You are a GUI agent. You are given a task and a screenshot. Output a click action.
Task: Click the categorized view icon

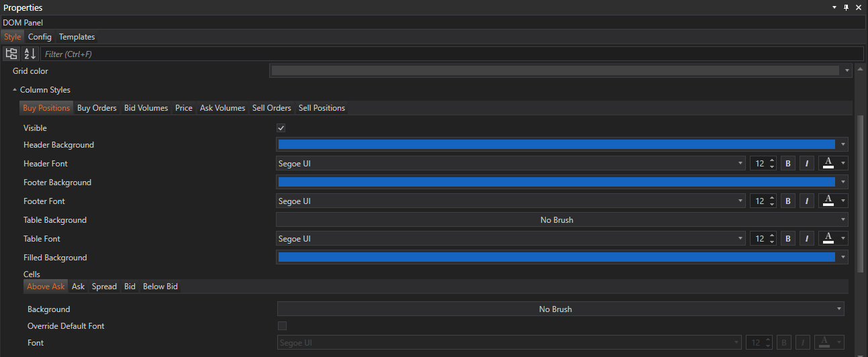click(11, 54)
